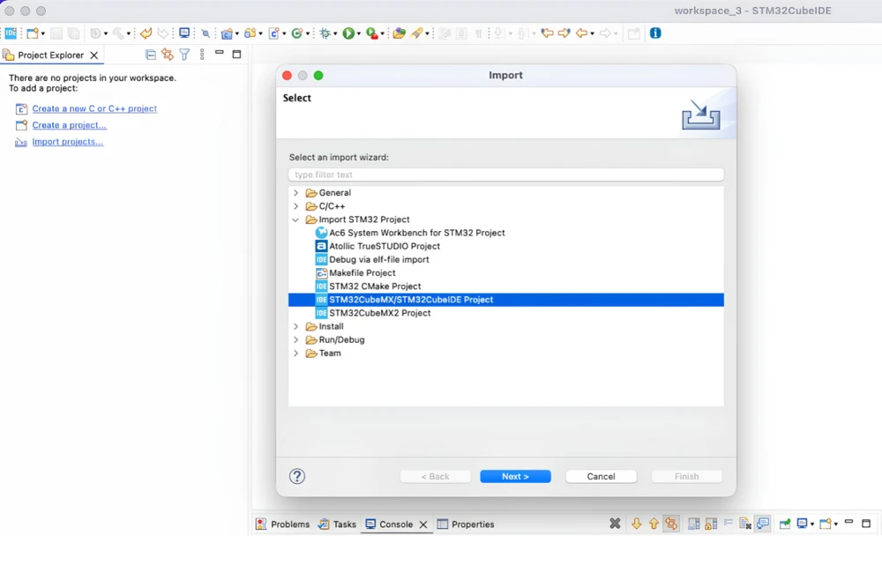This screenshot has height=588, width=882.
Task: Open the Back history dropdown arrow
Action: (x=593, y=33)
